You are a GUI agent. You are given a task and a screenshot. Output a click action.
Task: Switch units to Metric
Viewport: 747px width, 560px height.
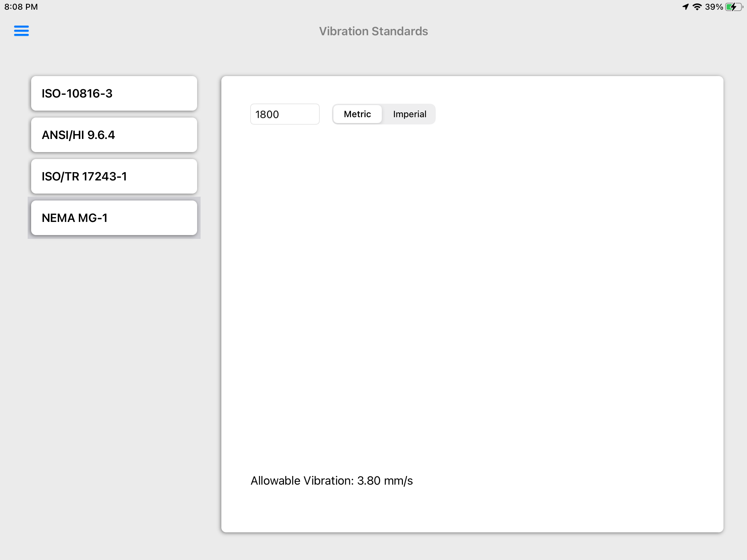357,114
